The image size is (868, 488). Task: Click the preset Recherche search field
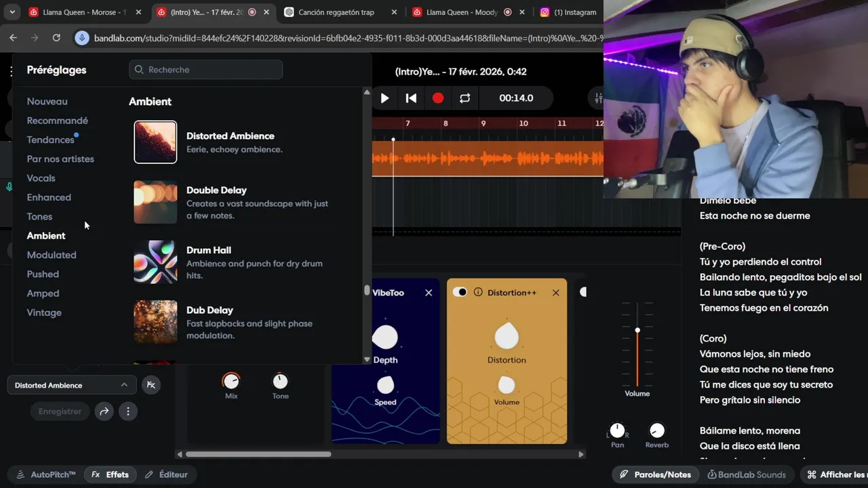pyautogui.click(x=205, y=69)
